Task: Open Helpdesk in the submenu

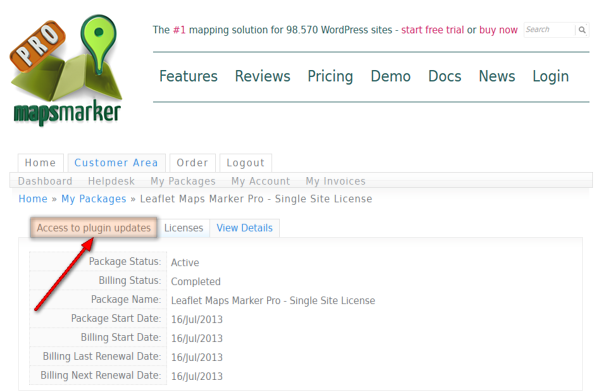Action: tap(111, 181)
